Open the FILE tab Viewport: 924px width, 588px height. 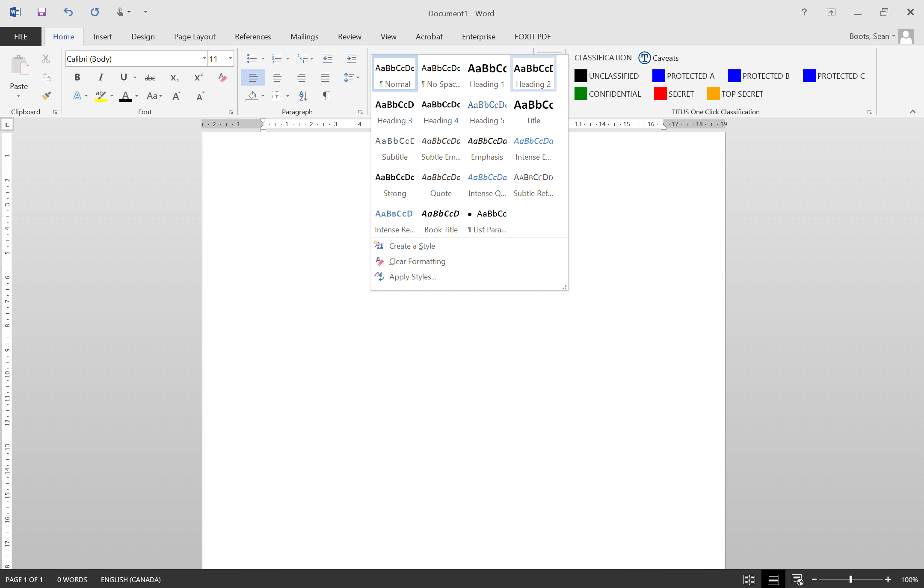click(x=21, y=36)
